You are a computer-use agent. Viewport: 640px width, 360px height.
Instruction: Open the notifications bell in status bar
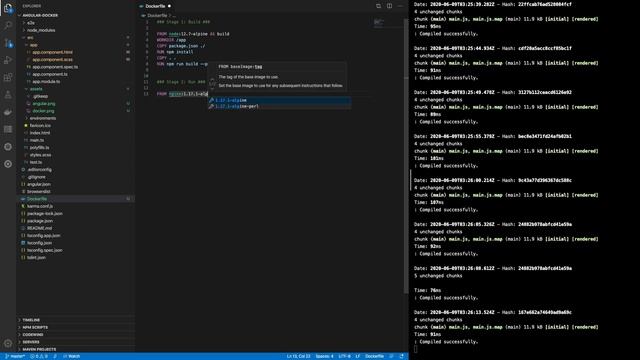coord(402,356)
